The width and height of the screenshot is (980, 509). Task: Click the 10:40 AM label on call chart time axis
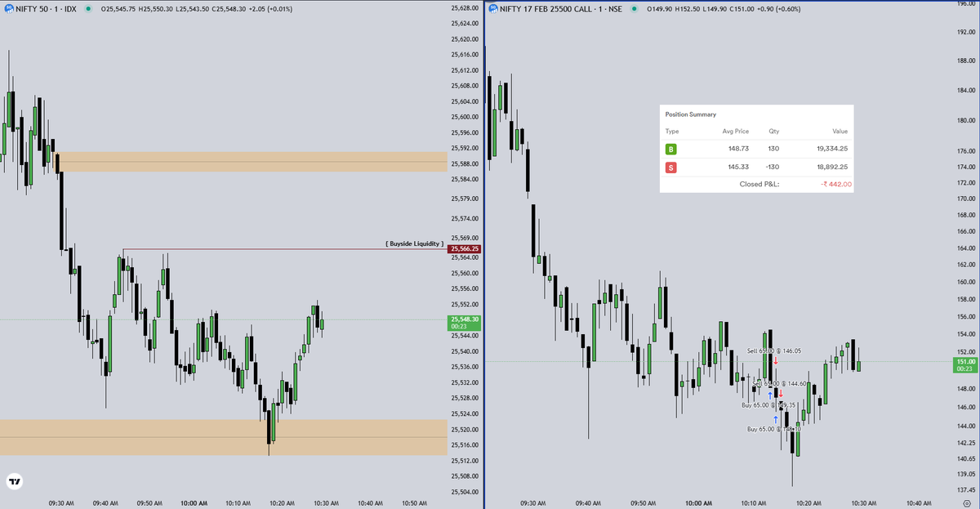(917, 502)
